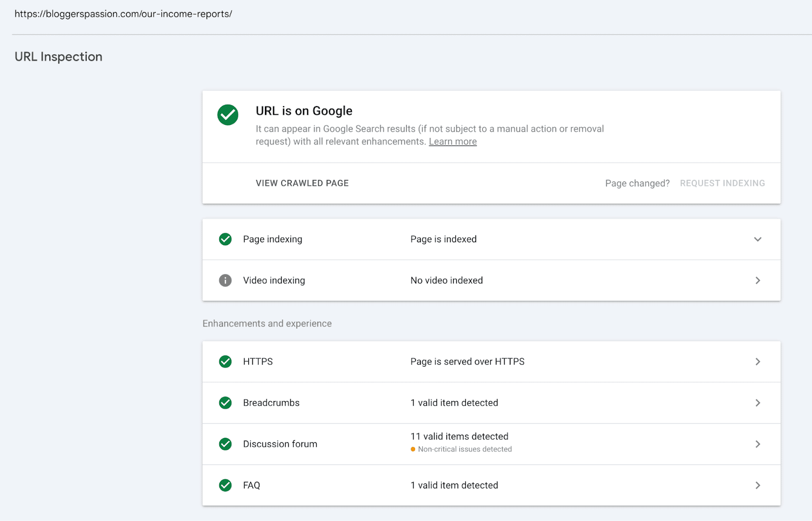Open the Discussion forum issues details

(757, 444)
